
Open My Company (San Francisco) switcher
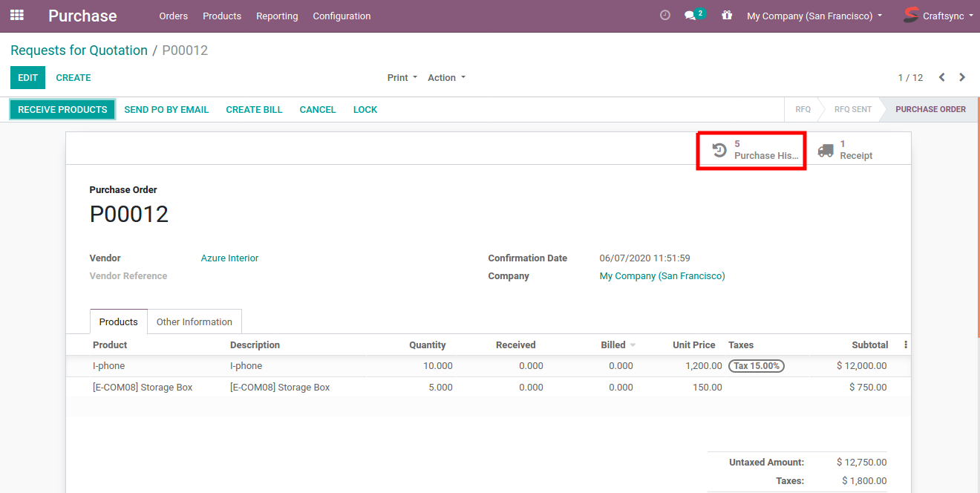(814, 16)
